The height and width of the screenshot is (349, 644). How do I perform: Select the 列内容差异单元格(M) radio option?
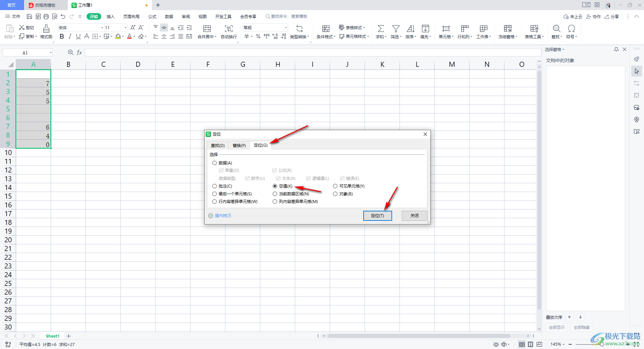point(275,202)
